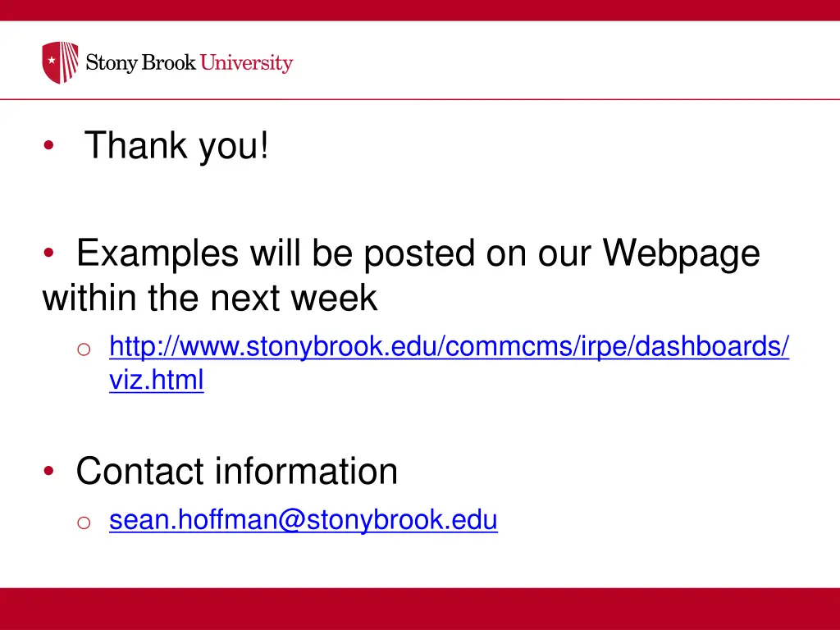Click the viz.html link continuation

[157, 380]
